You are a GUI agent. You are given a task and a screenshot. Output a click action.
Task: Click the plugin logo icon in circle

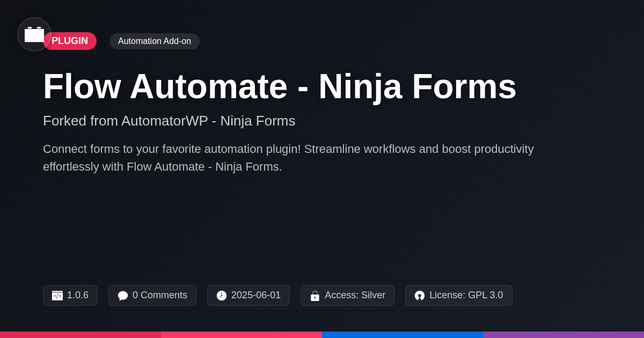click(34, 34)
